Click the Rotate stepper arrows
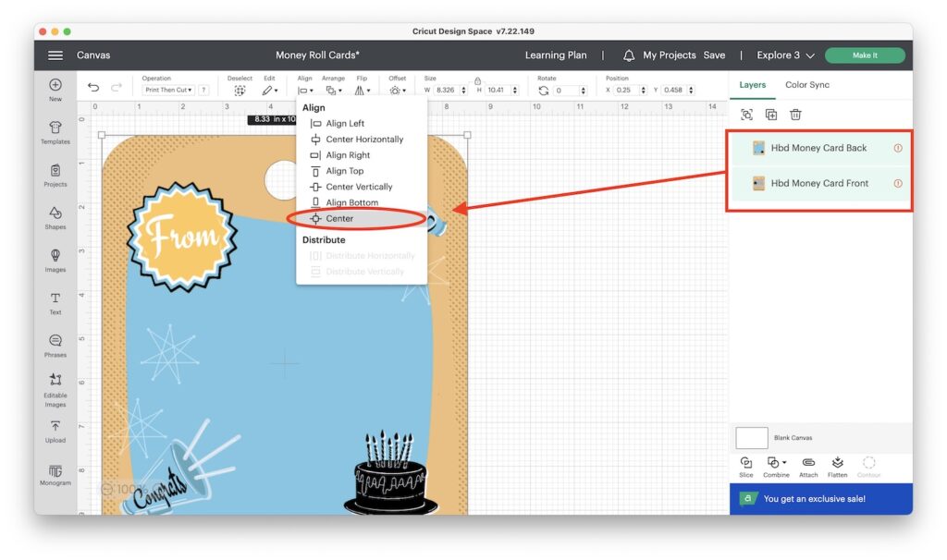This screenshot has height=560, width=947. [x=583, y=91]
